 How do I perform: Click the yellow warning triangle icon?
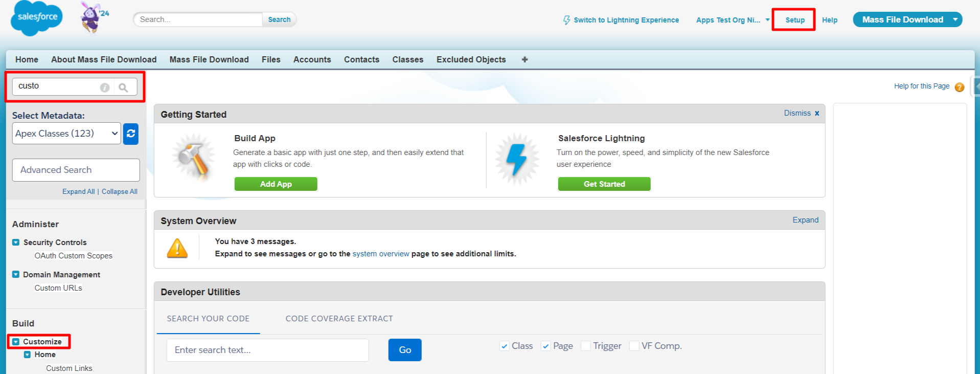(x=177, y=248)
